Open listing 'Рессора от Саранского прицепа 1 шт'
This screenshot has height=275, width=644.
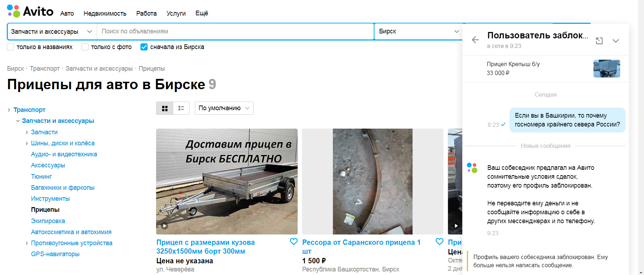tap(361, 247)
